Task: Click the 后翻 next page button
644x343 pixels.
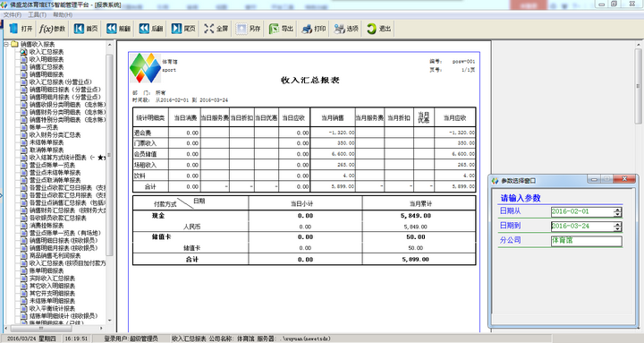Action: (x=151, y=29)
